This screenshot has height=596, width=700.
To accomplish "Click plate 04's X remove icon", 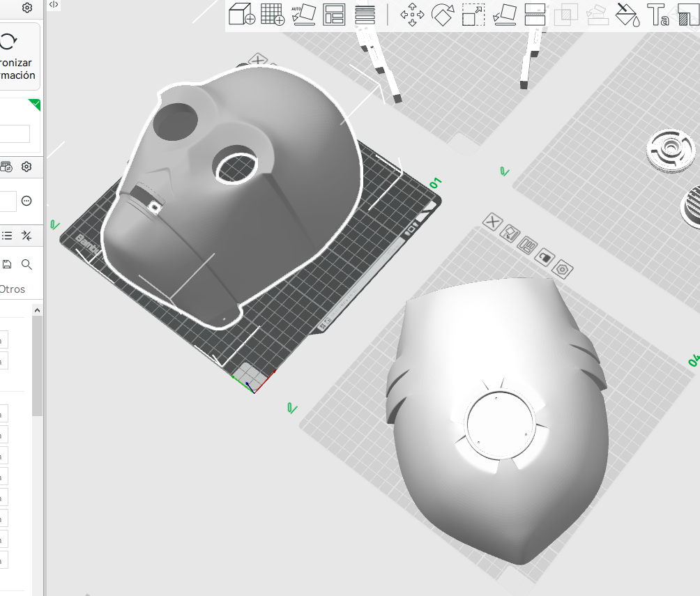I will click(x=492, y=222).
